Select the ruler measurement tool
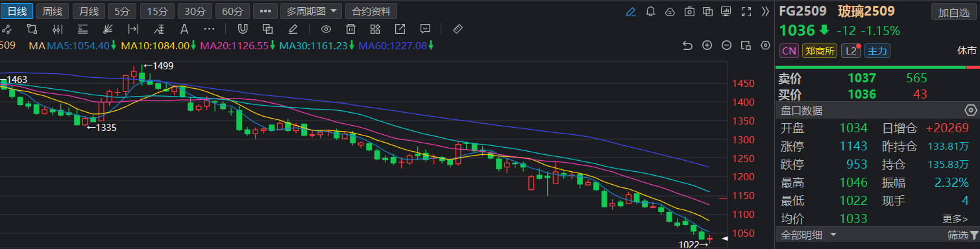980x249 pixels. (x=457, y=29)
